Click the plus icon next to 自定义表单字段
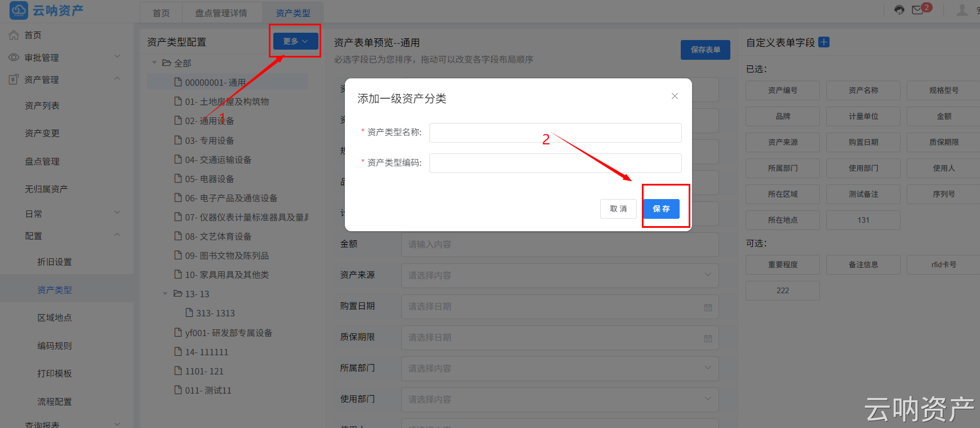980x428 pixels. pos(824,42)
